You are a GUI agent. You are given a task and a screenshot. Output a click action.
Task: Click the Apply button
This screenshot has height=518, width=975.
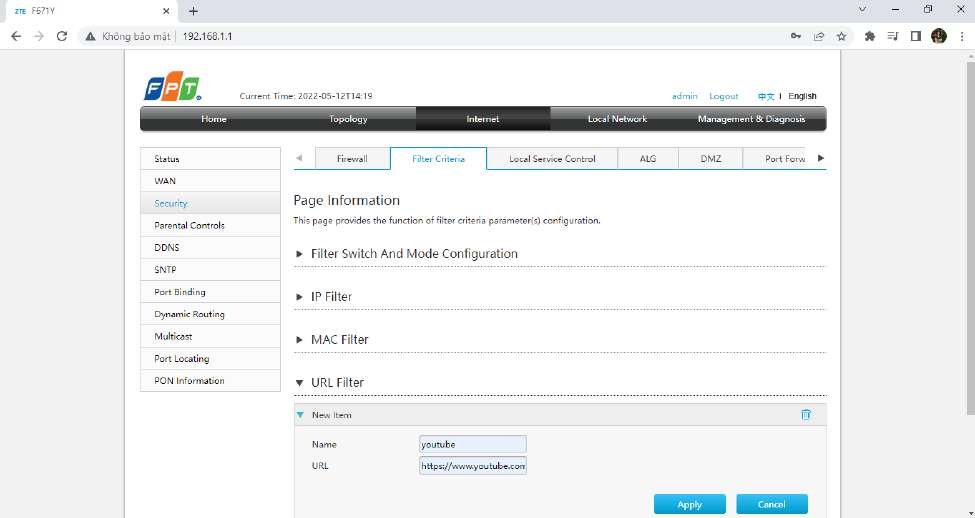pos(690,504)
